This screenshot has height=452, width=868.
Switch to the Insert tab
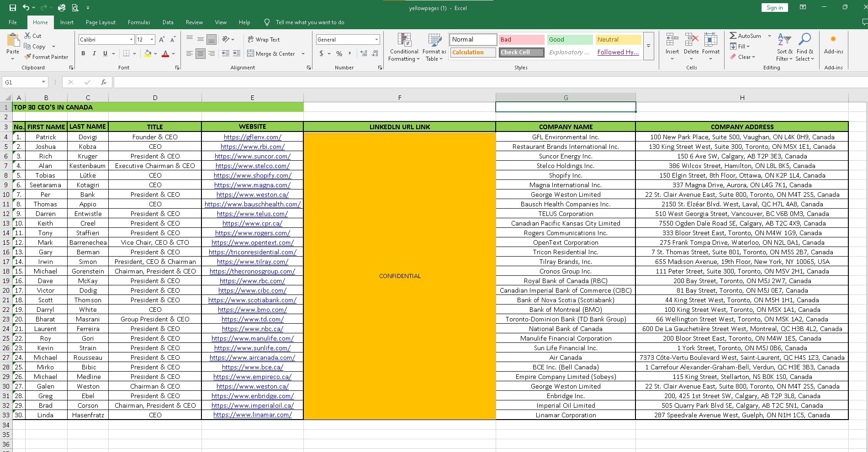(67, 22)
